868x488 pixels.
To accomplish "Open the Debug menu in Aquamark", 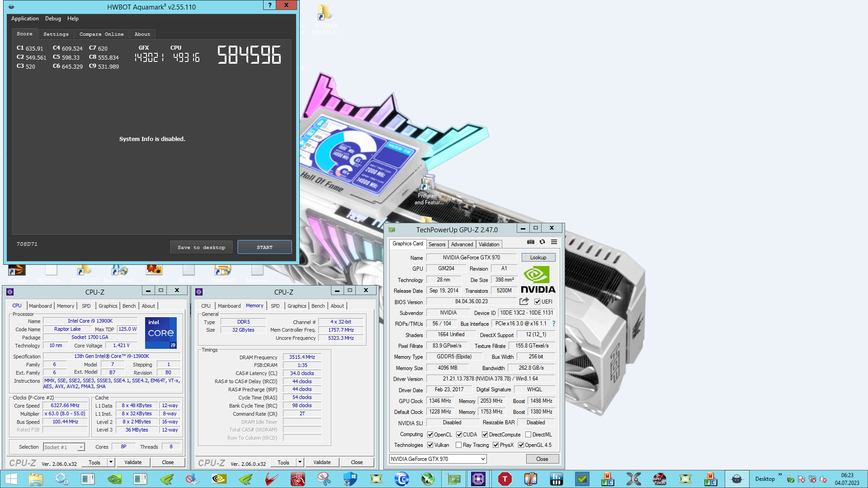I will (x=53, y=19).
